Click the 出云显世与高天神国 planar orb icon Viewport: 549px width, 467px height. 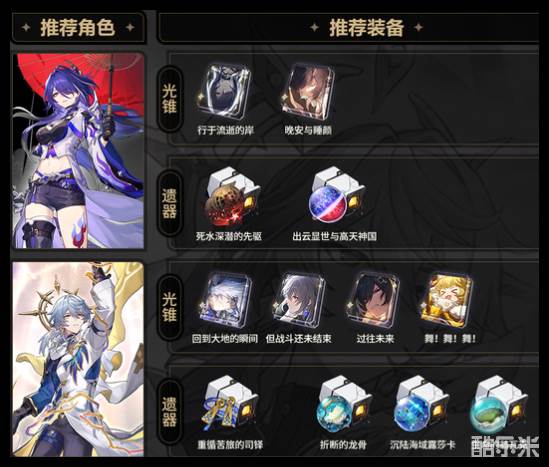(336, 198)
